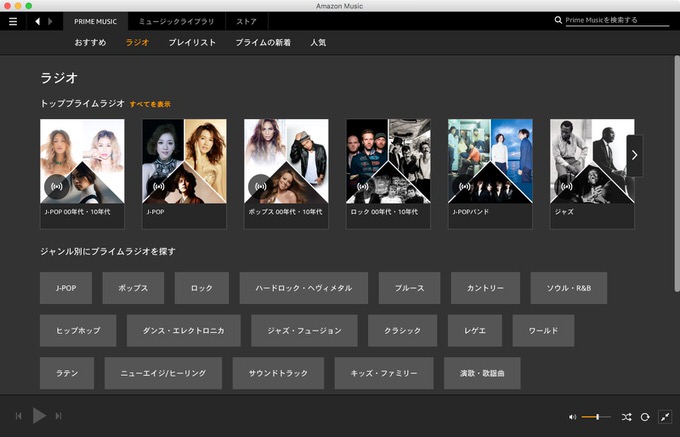This screenshot has height=437, width=680.
Task: Select おすすめ sub-tab
Action: tap(90, 42)
